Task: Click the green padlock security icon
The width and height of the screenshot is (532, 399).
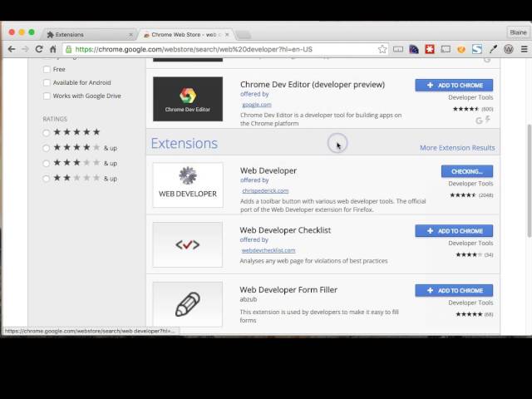Action: click(x=68, y=49)
